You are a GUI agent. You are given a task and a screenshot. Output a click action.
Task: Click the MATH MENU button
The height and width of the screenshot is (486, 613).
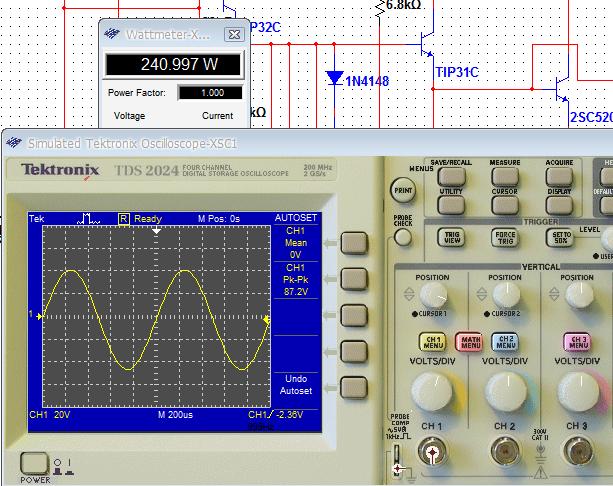tap(470, 343)
